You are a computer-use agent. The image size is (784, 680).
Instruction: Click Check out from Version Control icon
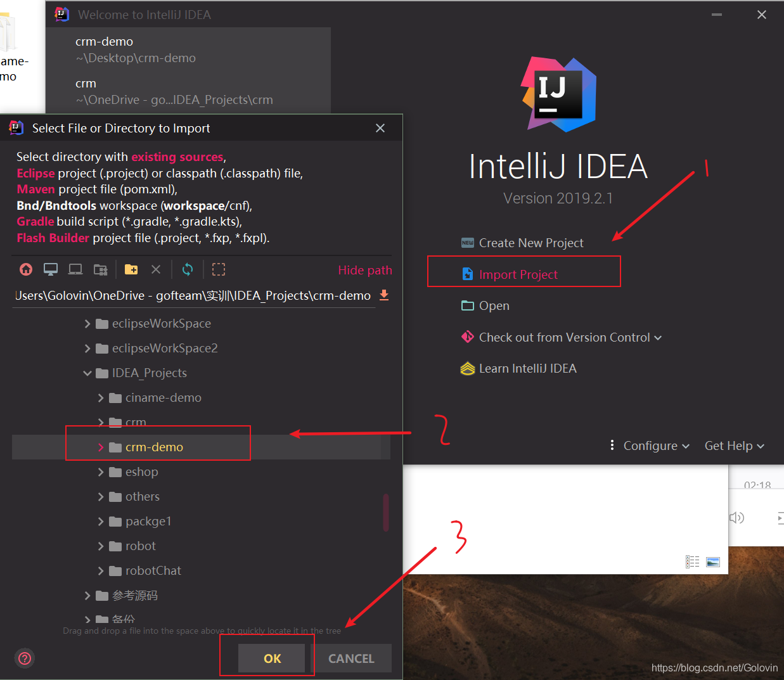point(468,337)
